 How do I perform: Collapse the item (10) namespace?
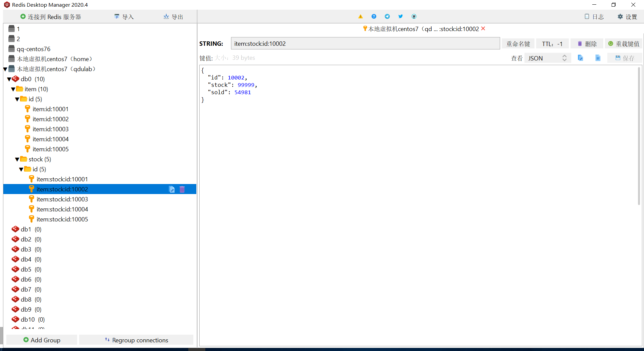pos(13,89)
